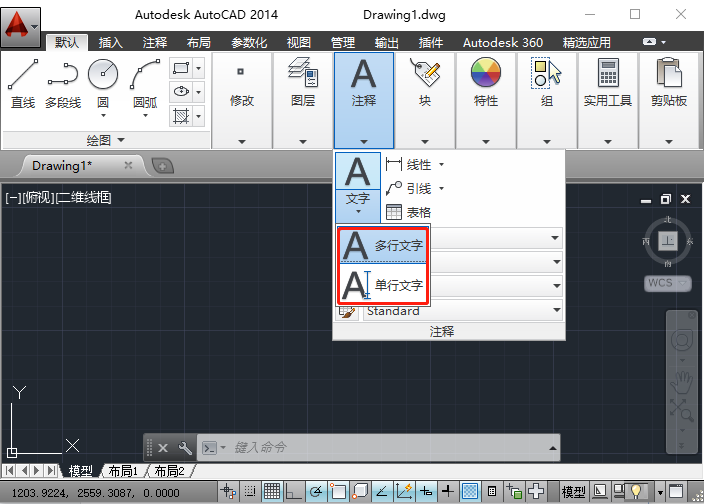Expand the 文字 text button dropdown arrow

click(x=358, y=211)
